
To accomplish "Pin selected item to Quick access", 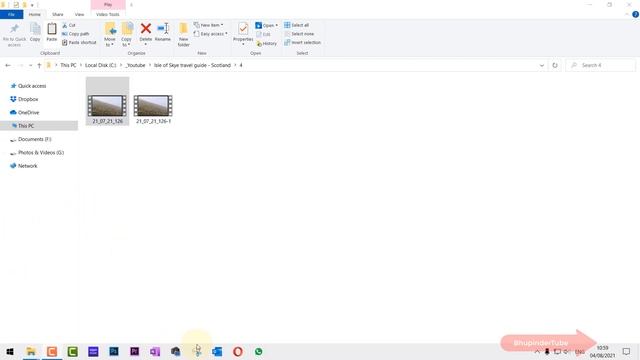I will point(14,34).
